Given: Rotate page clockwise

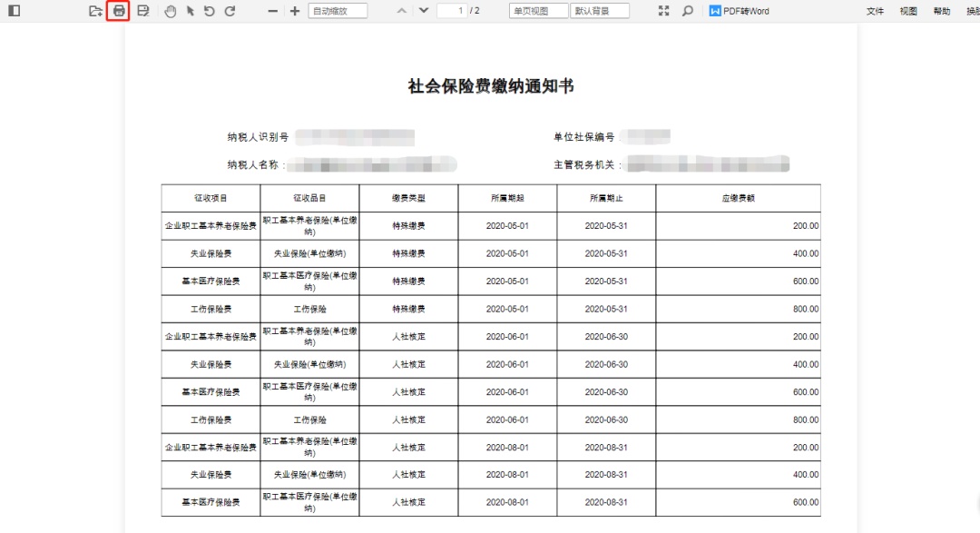Looking at the screenshot, I should tap(230, 11).
